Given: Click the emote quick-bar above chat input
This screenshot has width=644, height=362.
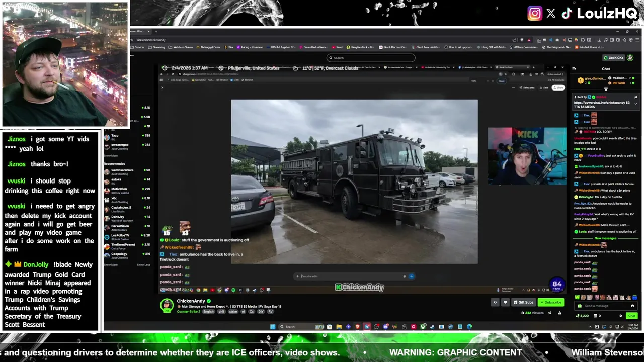Looking at the screenshot, I should (x=606, y=297).
